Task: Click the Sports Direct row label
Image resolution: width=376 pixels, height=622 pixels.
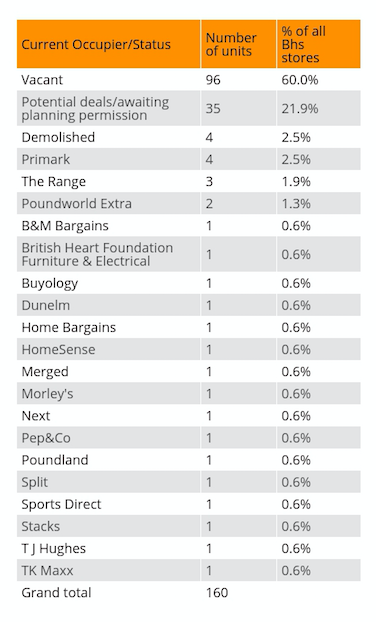Action: pos(61,504)
